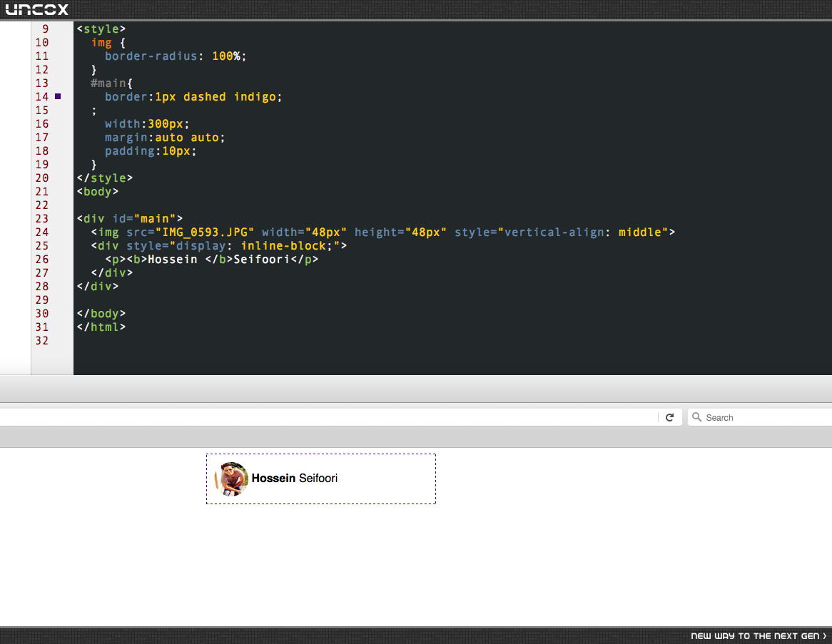Screen dimensions: 832x644
Task: Click the '<body>' opening tag
Action: coord(98,192)
